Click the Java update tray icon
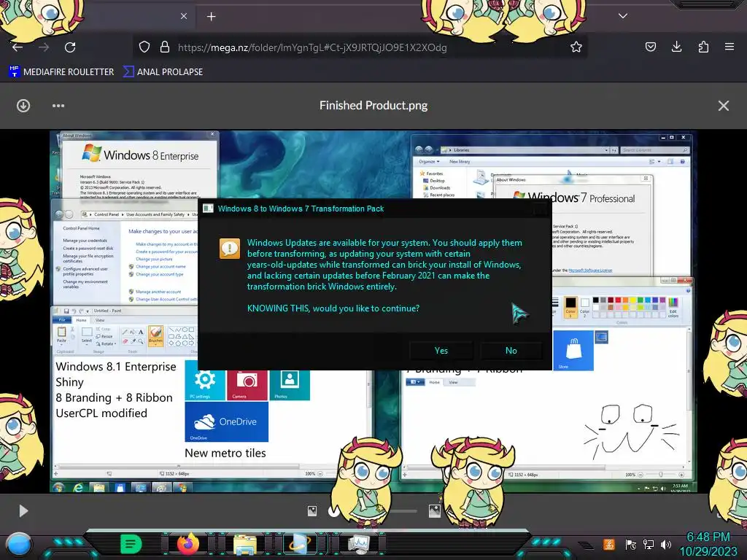Image resolution: width=747 pixels, height=560 pixels. click(609, 544)
